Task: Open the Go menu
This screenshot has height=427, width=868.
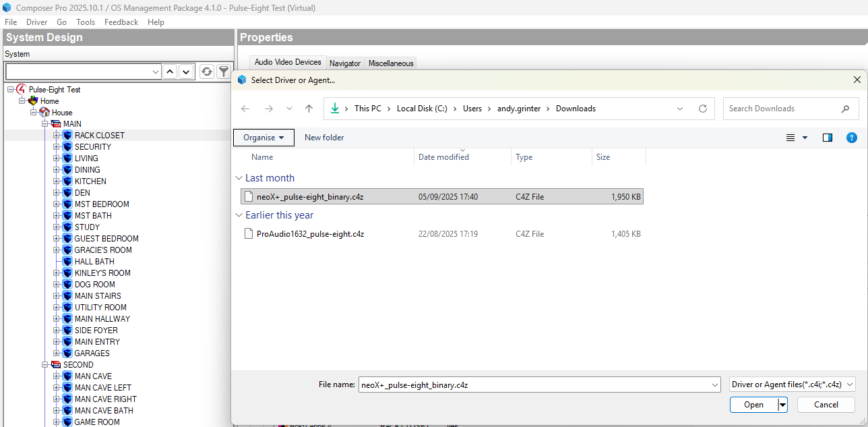Action: coord(62,22)
